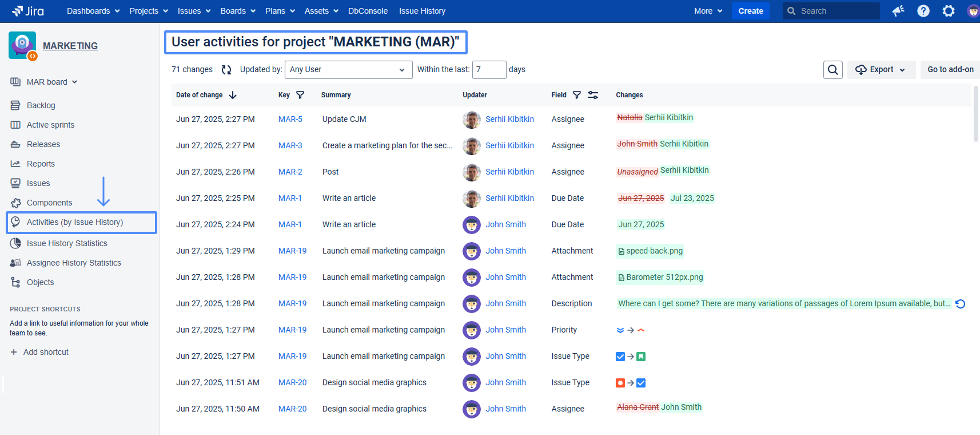Expand the MAR board selector
This screenshot has width=980, height=435.
pyautogui.click(x=51, y=82)
